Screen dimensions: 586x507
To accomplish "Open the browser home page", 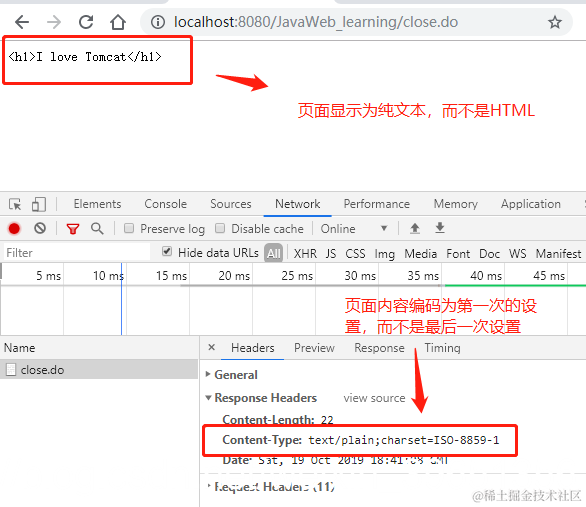I will 118,22.
